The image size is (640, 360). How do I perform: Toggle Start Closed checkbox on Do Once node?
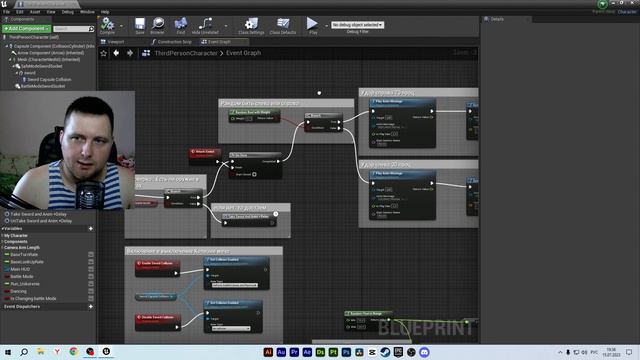click(254, 174)
